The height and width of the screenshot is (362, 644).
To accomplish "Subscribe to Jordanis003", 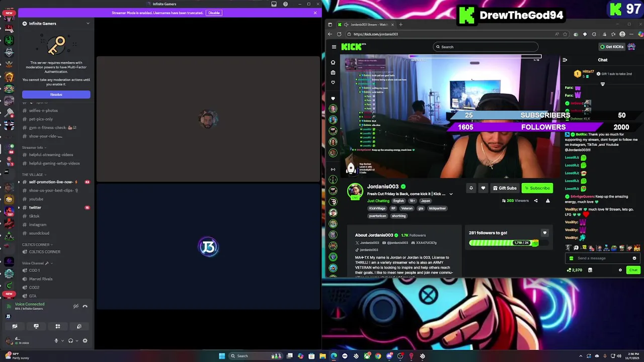I will [537, 188].
